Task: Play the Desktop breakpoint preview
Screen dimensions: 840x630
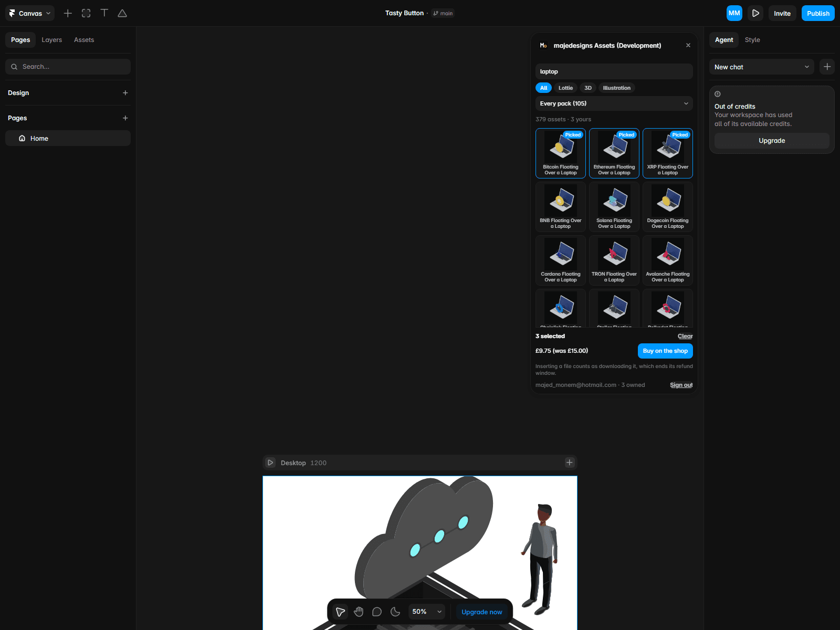Action: click(270, 463)
